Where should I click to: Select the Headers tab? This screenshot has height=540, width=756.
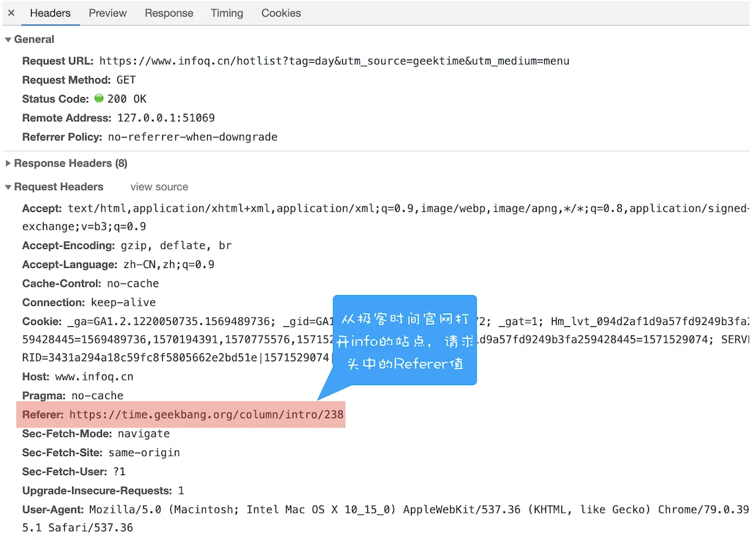coord(50,13)
